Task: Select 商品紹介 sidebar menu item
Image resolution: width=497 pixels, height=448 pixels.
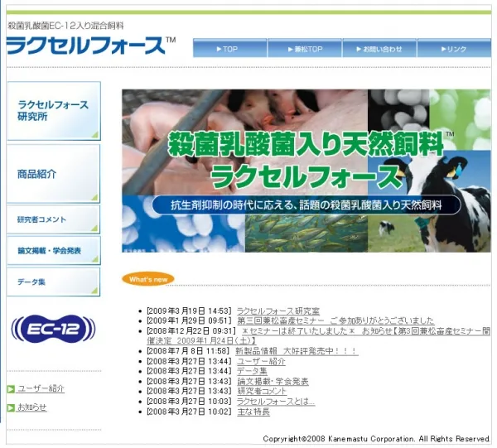Action: coord(53,174)
